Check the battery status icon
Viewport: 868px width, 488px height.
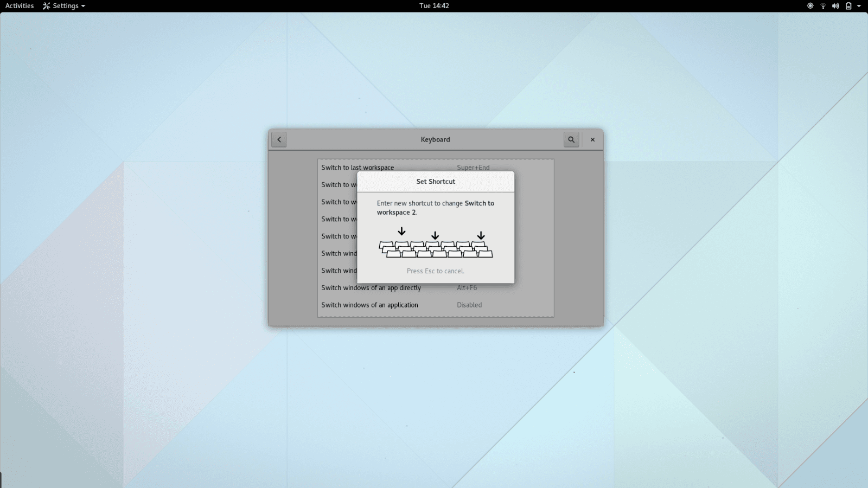(x=848, y=6)
